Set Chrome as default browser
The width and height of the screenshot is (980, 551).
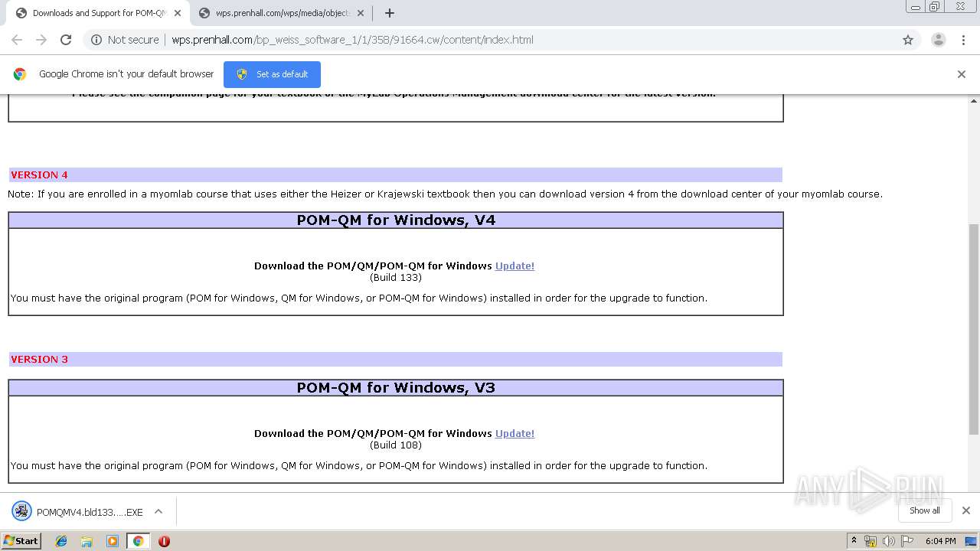[272, 74]
